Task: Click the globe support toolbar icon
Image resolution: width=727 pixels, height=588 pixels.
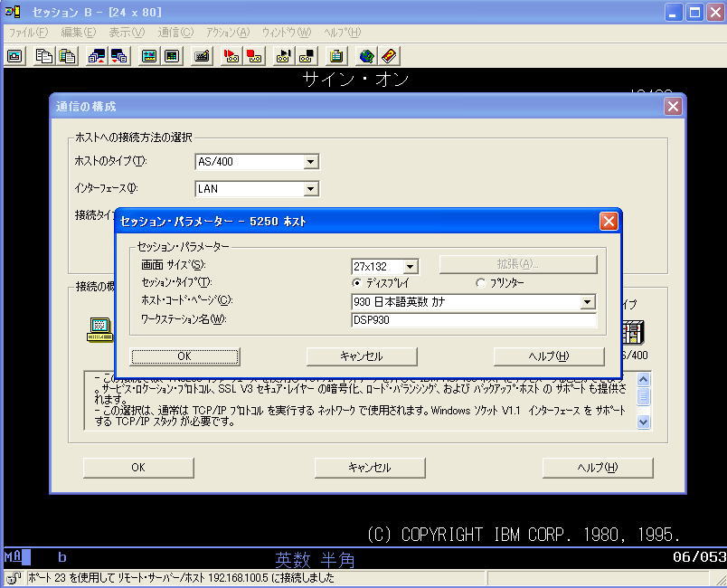Action: tap(366, 56)
